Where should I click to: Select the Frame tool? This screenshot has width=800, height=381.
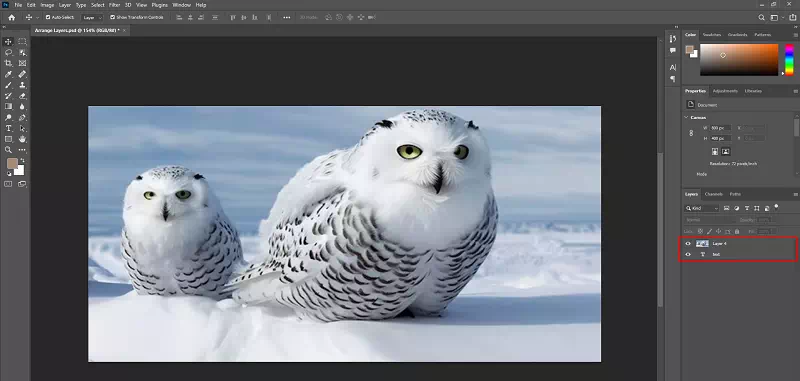click(22, 63)
